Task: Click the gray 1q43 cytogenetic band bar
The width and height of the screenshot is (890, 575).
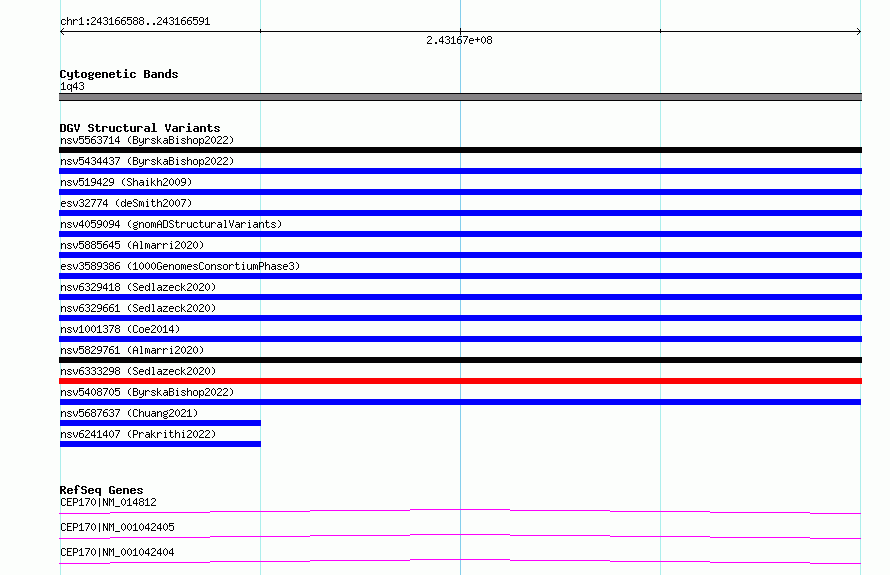Action: pyautogui.click(x=460, y=97)
